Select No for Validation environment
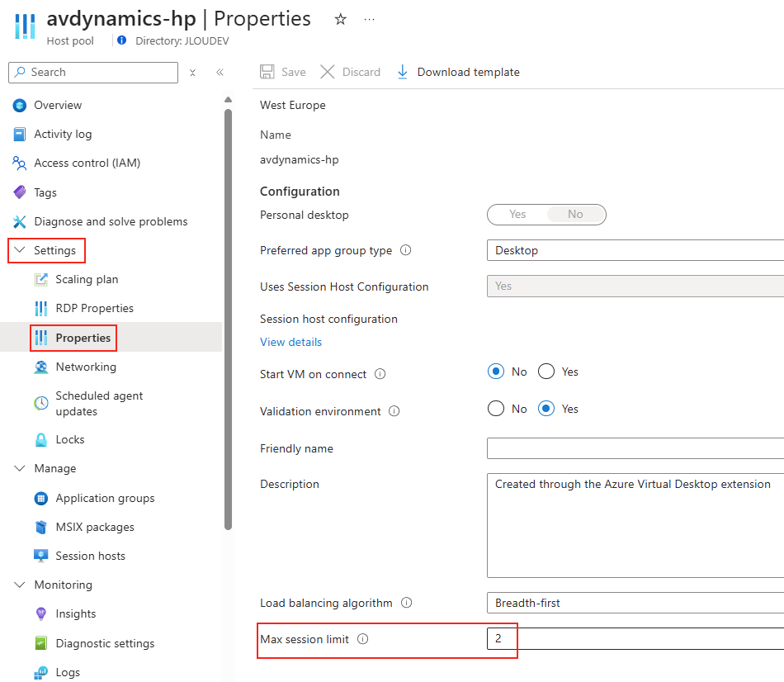784x682 pixels. pyautogui.click(x=496, y=409)
